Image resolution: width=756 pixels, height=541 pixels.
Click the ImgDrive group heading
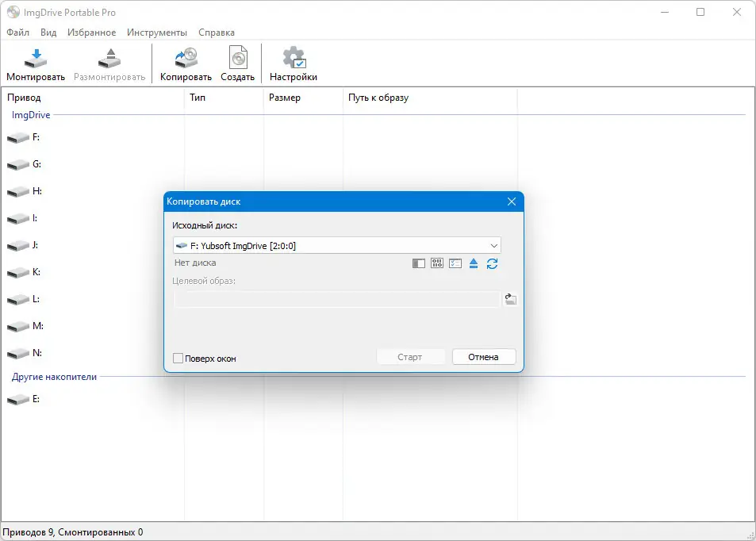pos(31,115)
